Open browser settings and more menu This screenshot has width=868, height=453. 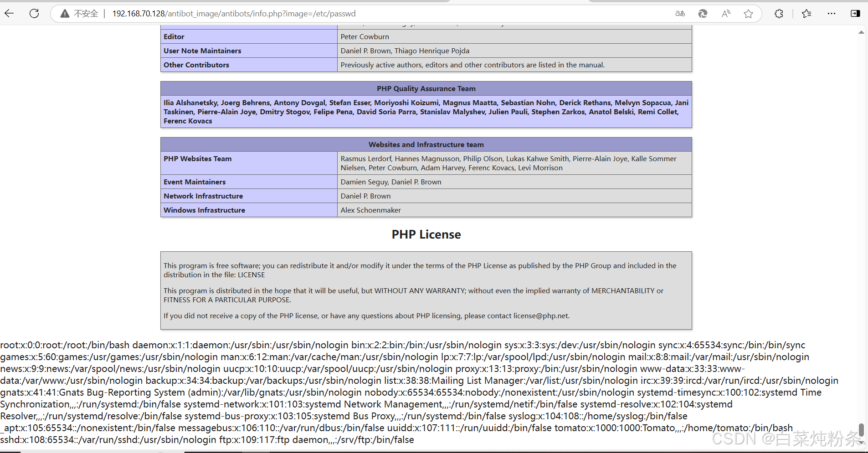pyautogui.click(x=832, y=14)
